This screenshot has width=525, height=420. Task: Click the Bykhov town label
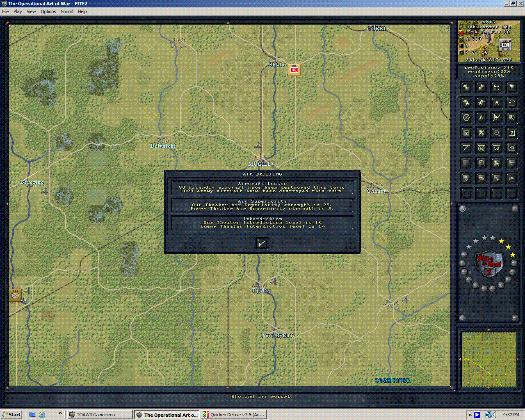262,290
